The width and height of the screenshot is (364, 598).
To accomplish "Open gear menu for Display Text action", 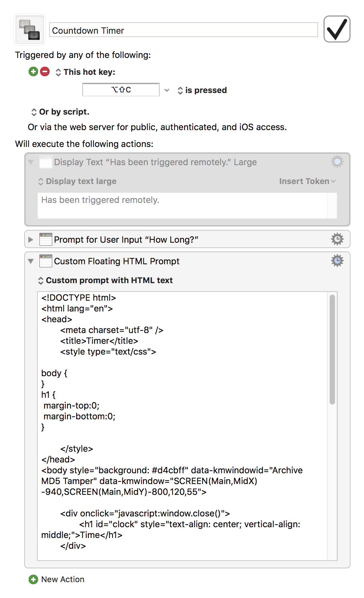I will (337, 162).
